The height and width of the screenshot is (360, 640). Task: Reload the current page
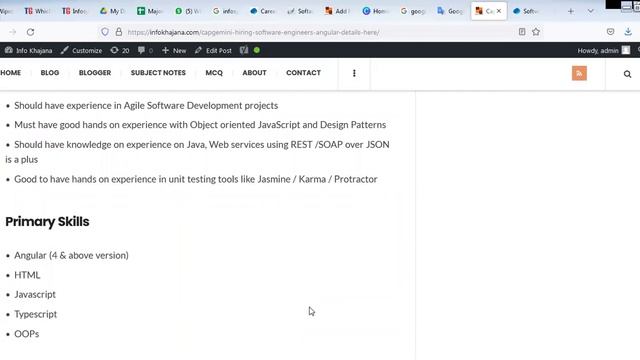pos(31,32)
